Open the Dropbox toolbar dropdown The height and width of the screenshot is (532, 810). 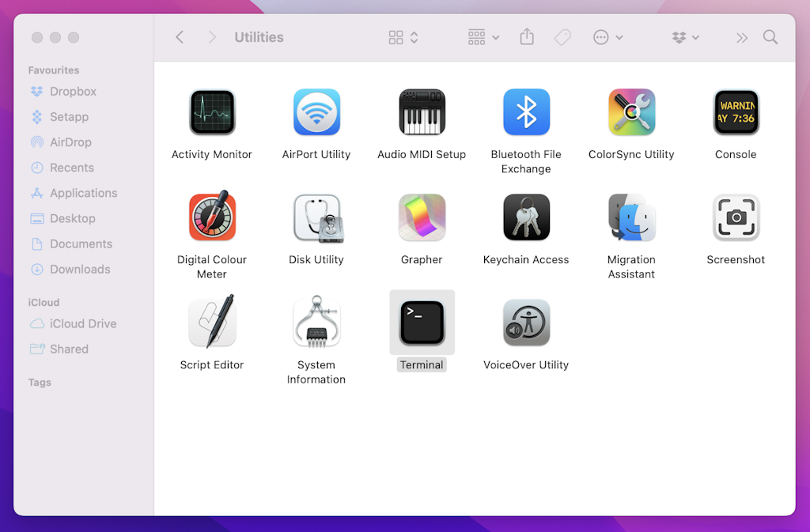tap(685, 37)
